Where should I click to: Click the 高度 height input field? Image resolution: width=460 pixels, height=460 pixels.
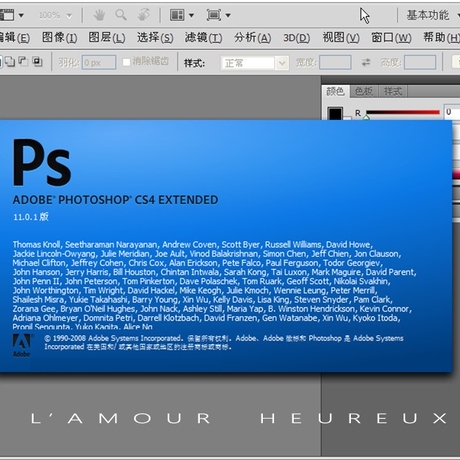(x=420, y=62)
